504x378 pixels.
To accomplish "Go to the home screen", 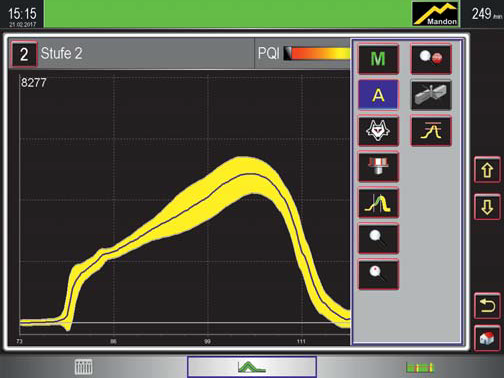I will pos(487,338).
